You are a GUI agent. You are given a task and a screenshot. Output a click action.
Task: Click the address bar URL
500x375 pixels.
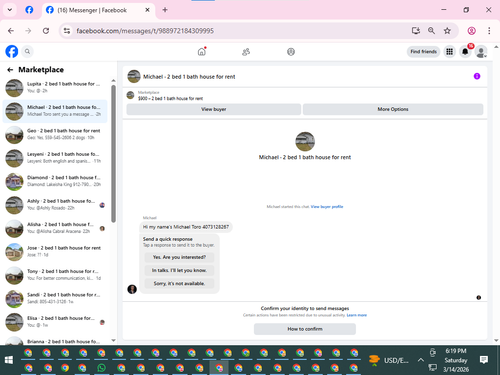point(145,31)
